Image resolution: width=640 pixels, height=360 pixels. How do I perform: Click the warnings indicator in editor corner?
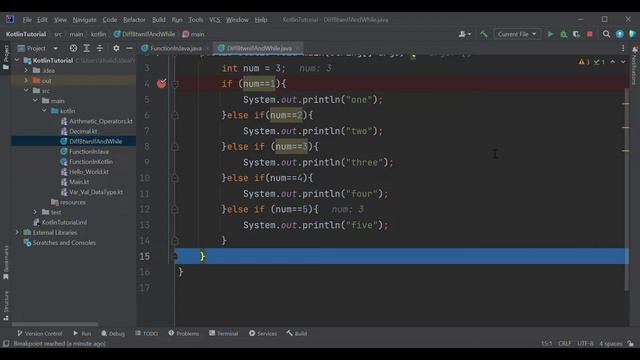[x=584, y=62]
